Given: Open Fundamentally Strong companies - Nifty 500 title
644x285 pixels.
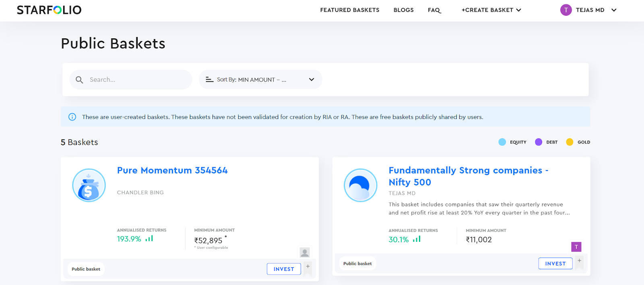Looking at the screenshot, I should click(x=469, y=176).
